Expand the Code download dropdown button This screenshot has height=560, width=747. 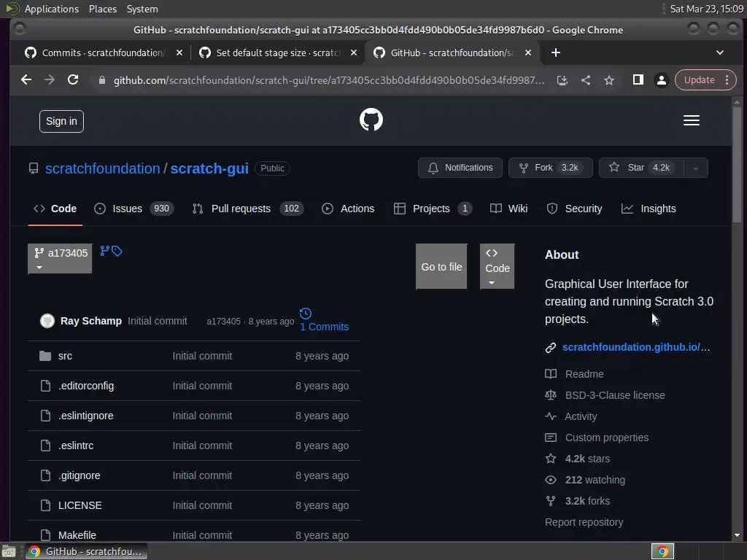[497, 267]
